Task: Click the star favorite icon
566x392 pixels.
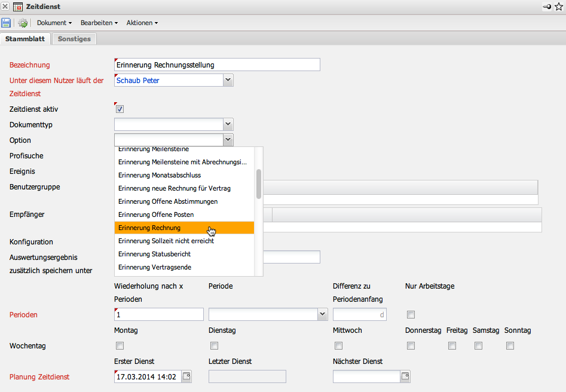Action: coord(559,7)
